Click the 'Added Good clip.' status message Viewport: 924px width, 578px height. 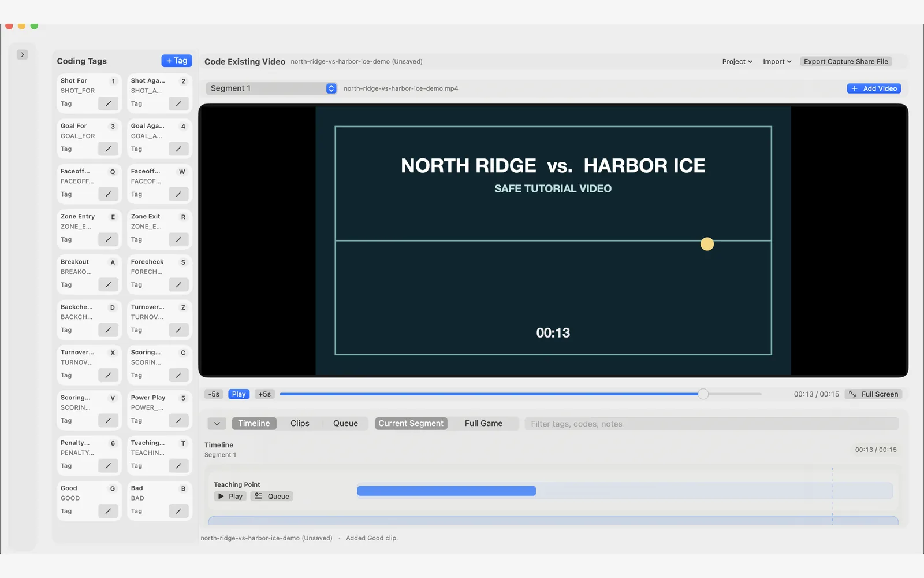pyautogui.click(x=372, y=538)
